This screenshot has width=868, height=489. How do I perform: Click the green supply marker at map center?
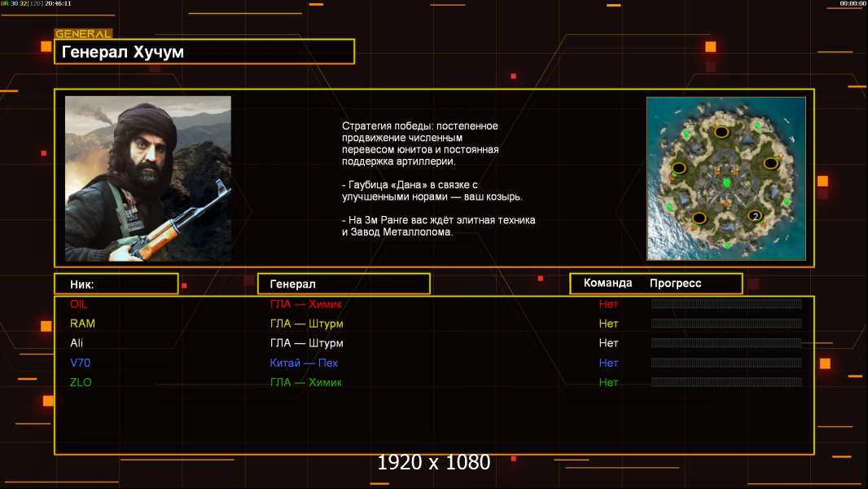[726, 183]
